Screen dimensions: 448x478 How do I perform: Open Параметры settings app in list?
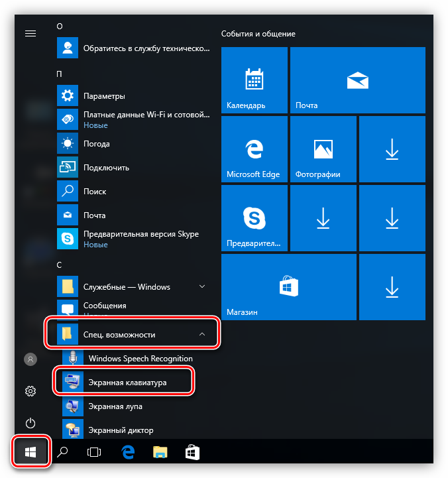click(x=133, y=95)
